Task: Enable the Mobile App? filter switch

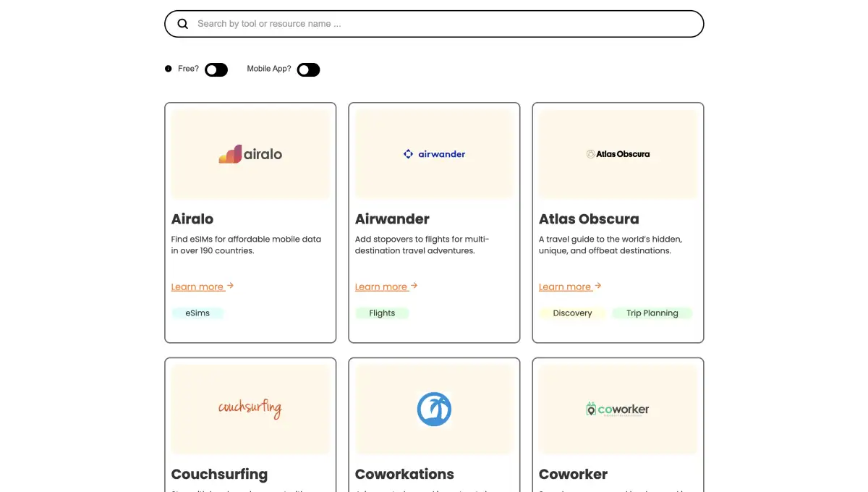Action: coord(308,69)
